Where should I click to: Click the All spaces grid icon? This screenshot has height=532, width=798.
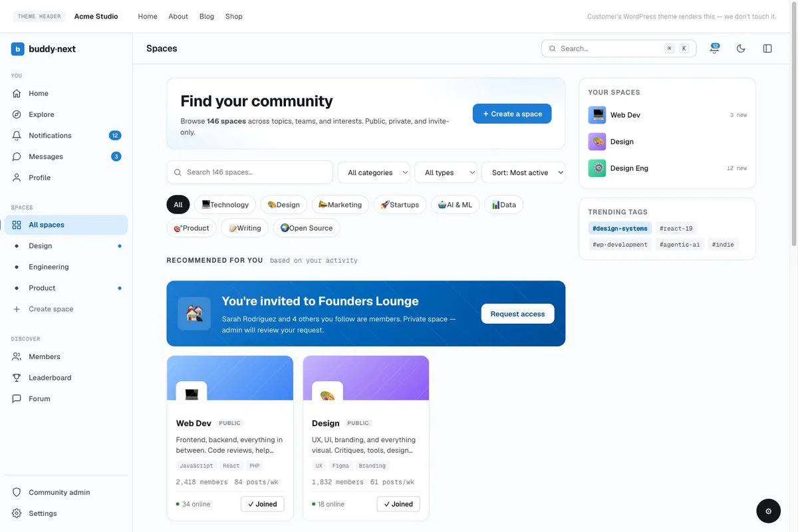[x=17, y=225]
